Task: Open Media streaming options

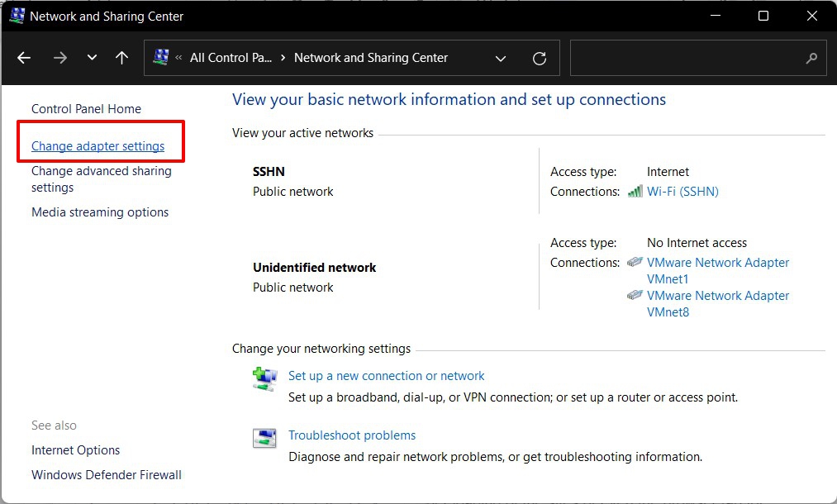Action: click(x=99, y=212)
